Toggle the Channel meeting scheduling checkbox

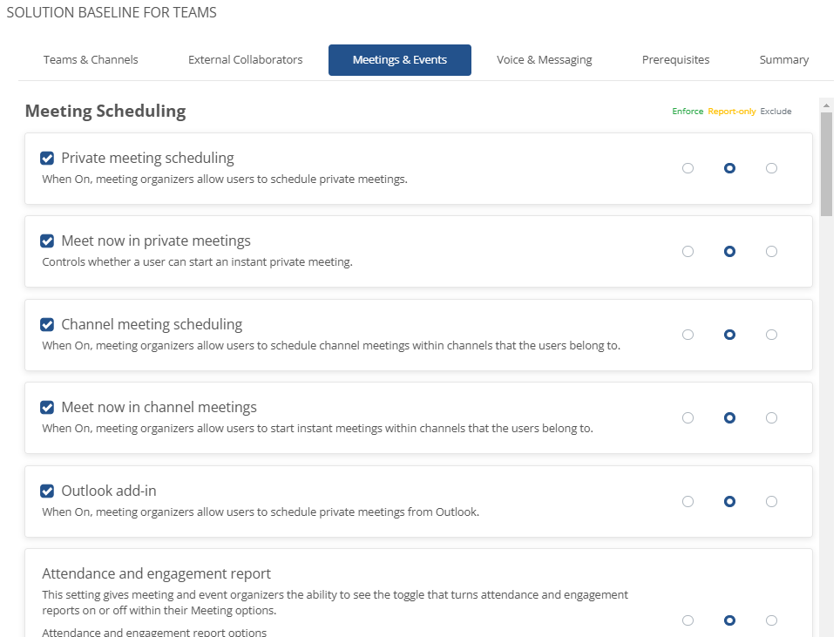pyautogui.click(x=47, y=325)
